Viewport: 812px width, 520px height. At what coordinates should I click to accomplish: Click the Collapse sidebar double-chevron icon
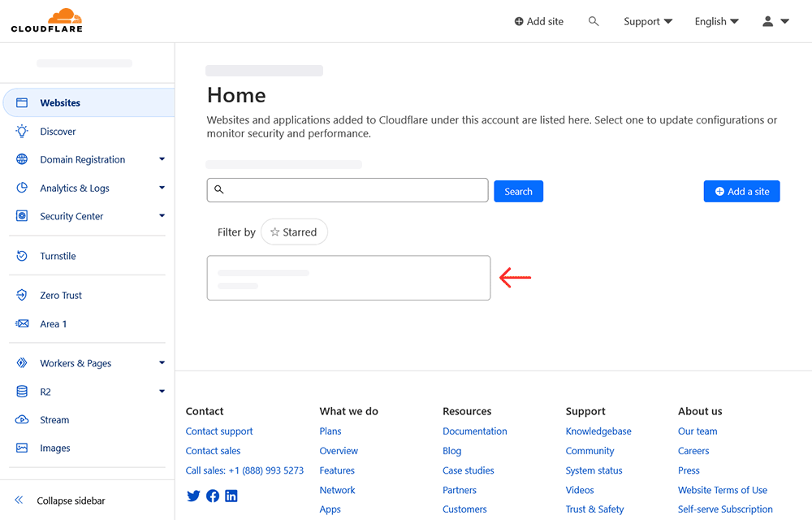click(x=19, y=500)
